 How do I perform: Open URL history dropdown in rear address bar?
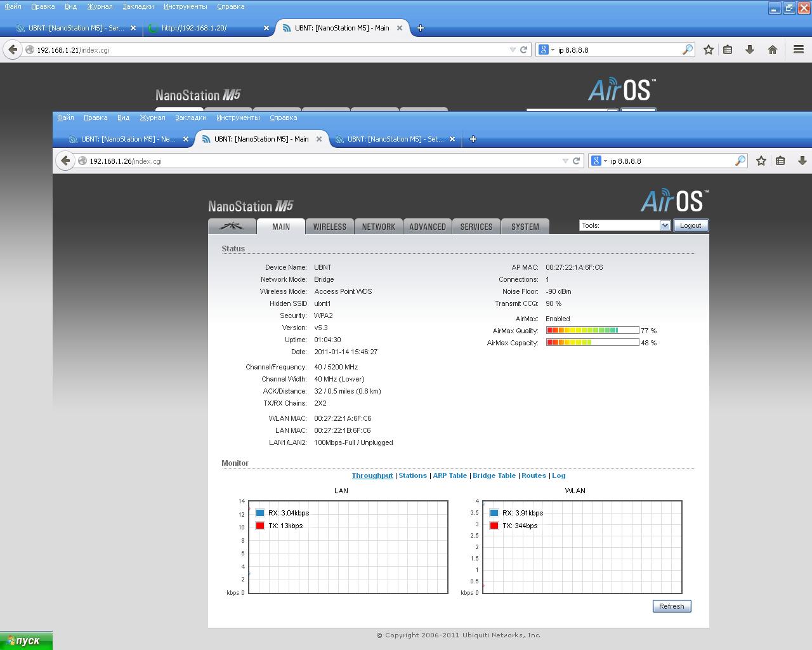(513, 50)
